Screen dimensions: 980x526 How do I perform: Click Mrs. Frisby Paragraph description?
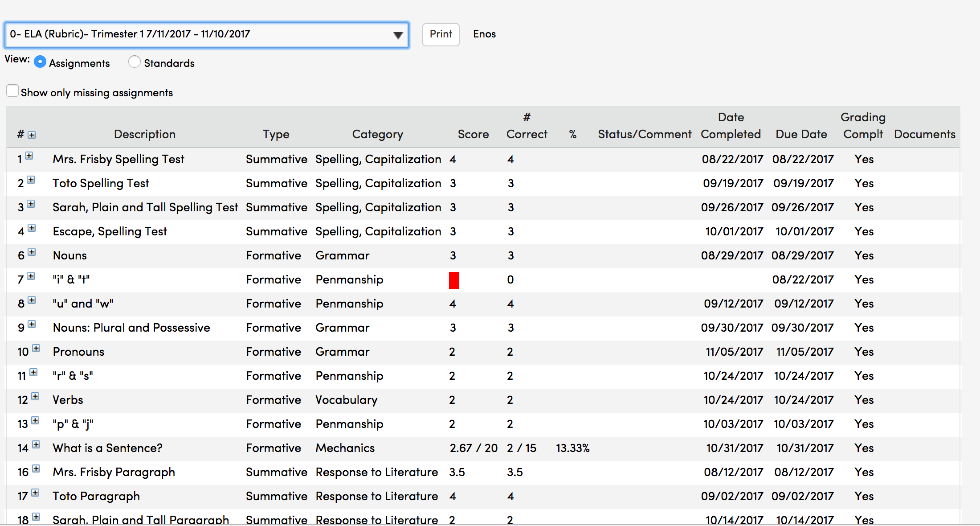[x=114, y=472]
